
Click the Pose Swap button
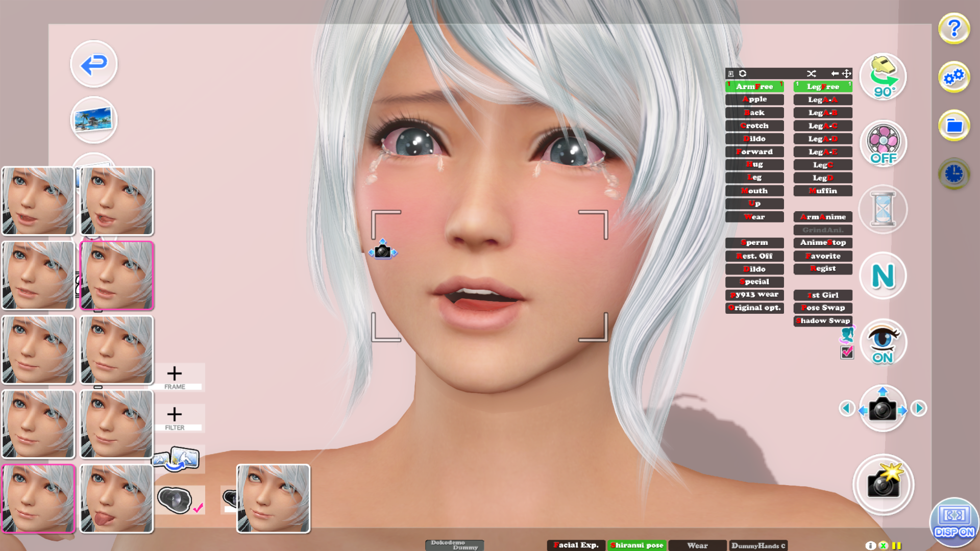(823, 308)
